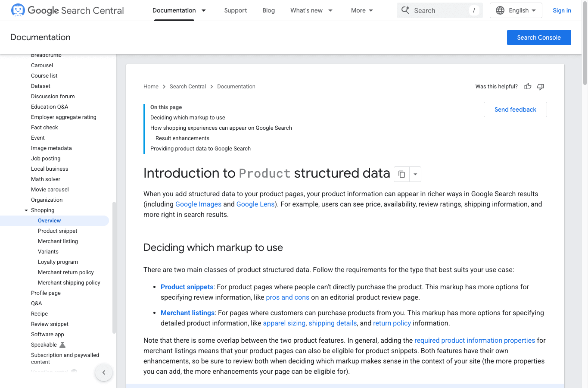Open Merchant listing in sidebar

coord(58,241)
